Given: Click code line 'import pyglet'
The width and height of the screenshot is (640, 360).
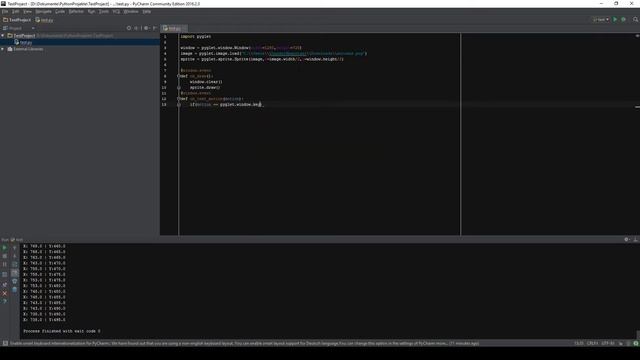Looking at the screenshot, I should (x=196, y=36).
